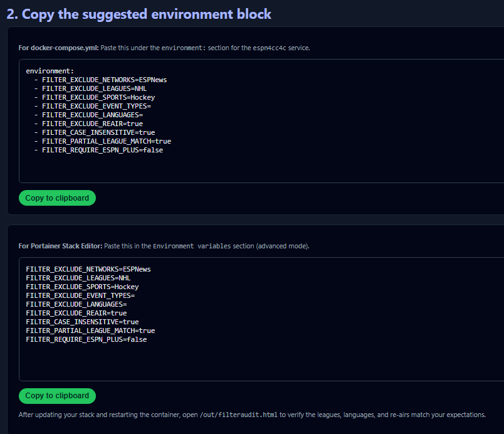Click FILTER_EXCLUDE_EVENT_TYPES= line in Portainer block
Screen dimensions: 504x434
(x=80, y=295)
